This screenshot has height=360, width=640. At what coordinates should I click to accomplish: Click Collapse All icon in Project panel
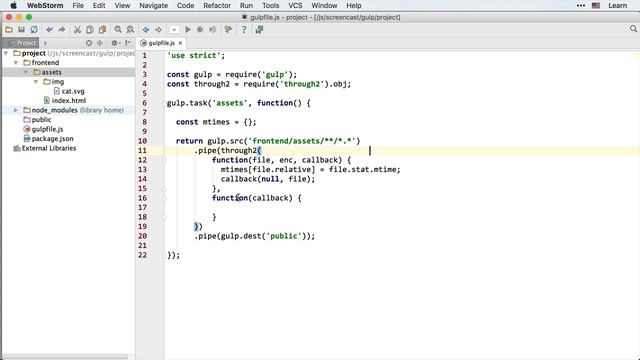100,43
